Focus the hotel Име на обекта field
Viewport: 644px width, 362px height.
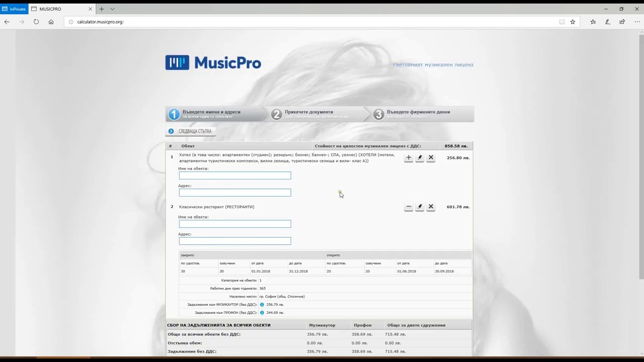point(235,175)
